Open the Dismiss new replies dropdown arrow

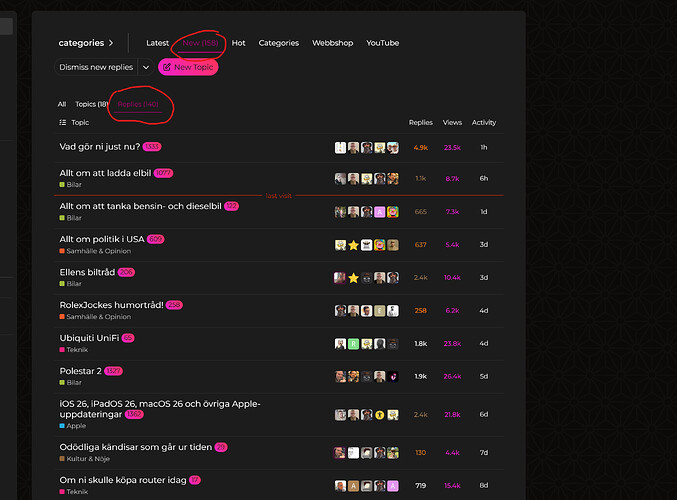(x=146, y=67)
